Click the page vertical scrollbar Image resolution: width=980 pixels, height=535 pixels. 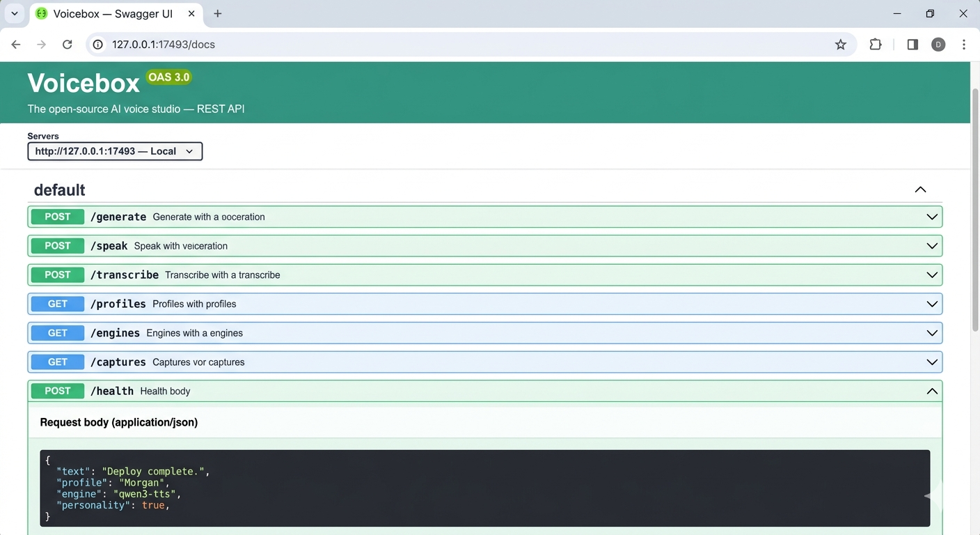(x=974, y=209)
